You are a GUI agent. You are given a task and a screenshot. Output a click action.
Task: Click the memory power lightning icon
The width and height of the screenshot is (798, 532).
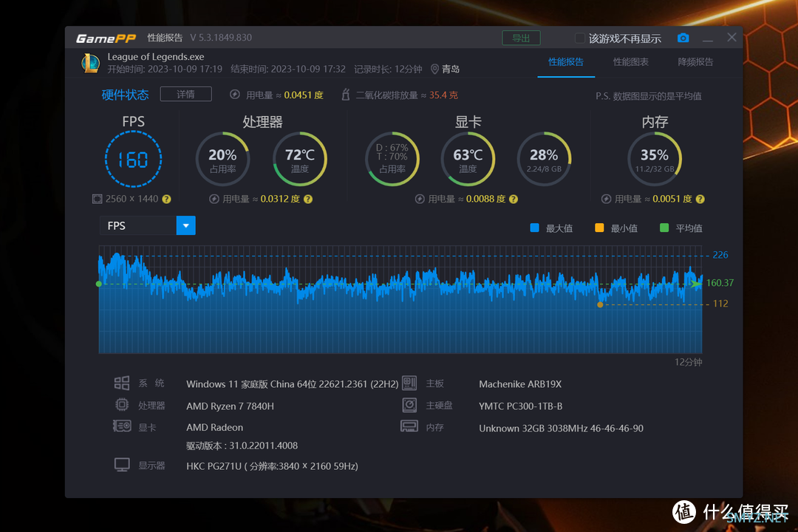coord(606,199)
